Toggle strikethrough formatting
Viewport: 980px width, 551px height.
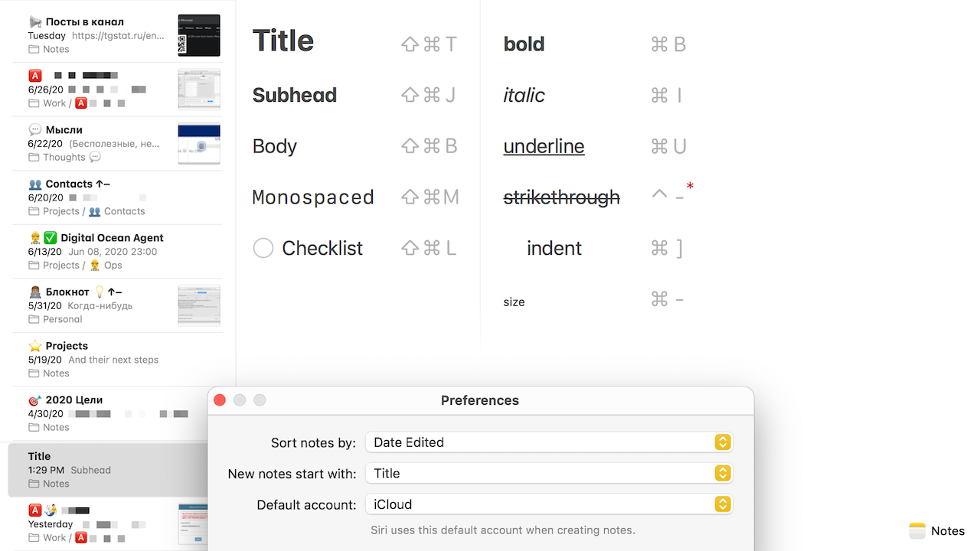561,197
